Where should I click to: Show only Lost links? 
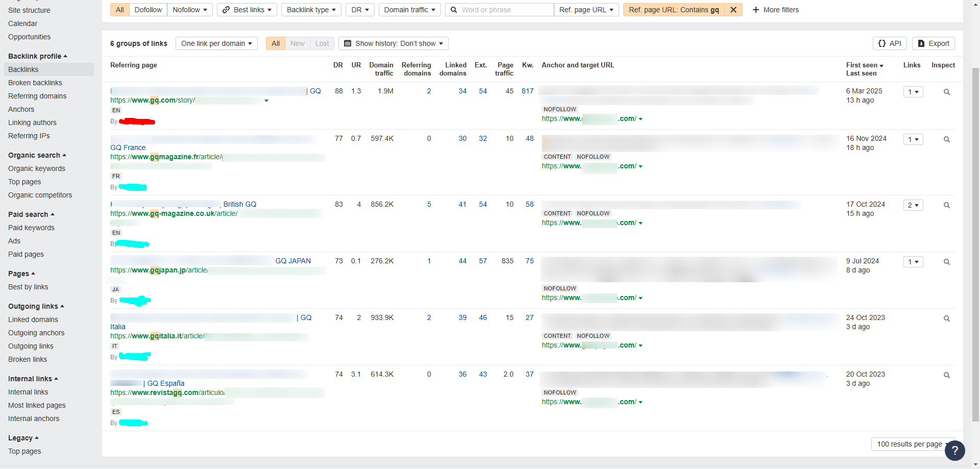(x=322, y=43)
